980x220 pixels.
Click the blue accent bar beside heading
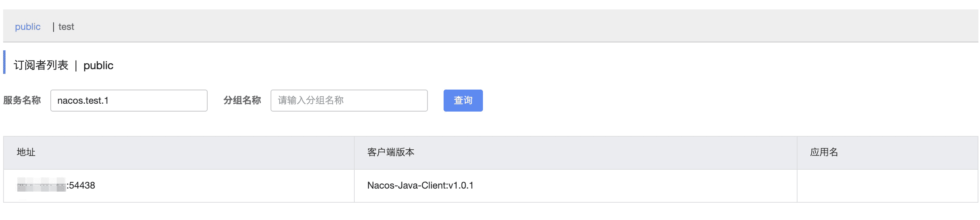click(4, 62)
